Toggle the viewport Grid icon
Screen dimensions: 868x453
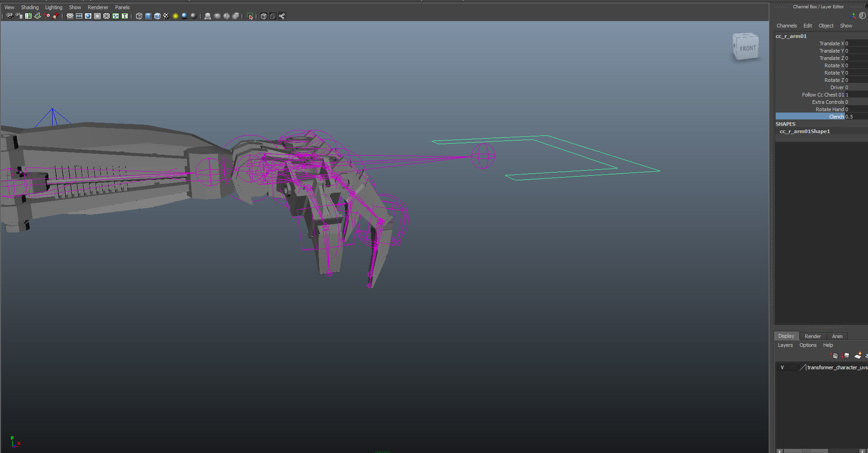70,16
